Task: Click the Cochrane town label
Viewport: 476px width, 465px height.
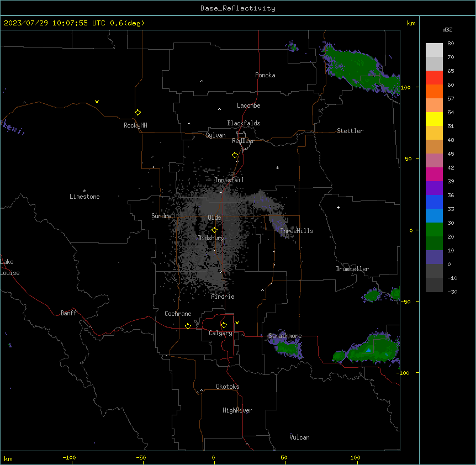Action: [x=178, y=314]
